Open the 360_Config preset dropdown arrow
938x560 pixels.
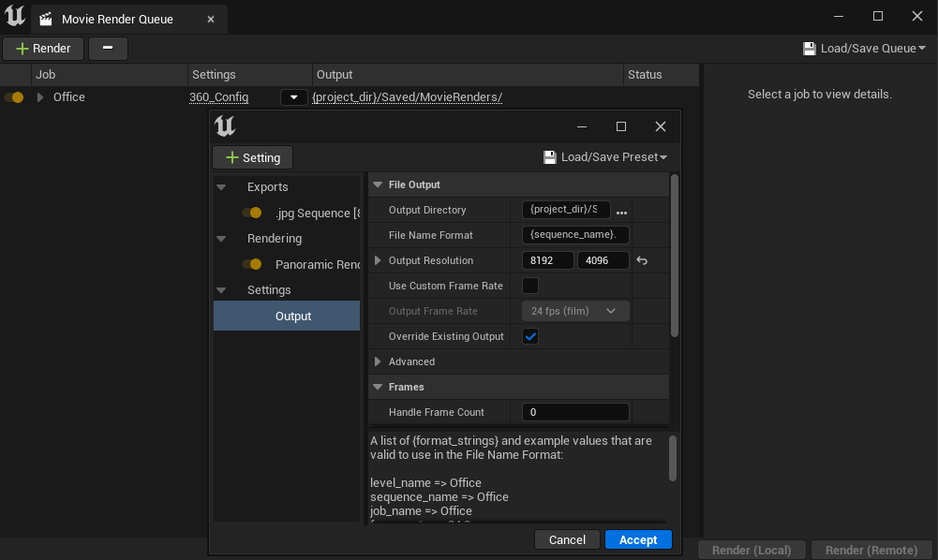293,97
